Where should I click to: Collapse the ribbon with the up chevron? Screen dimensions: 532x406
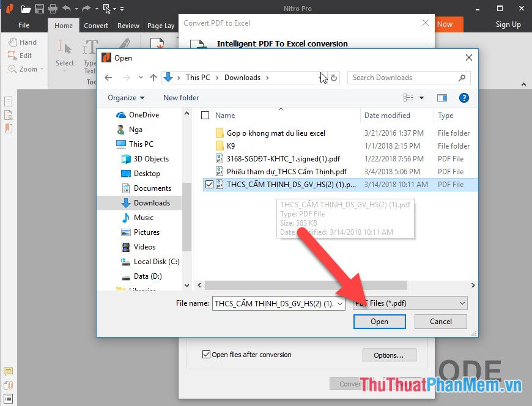(x=523, y=84)
